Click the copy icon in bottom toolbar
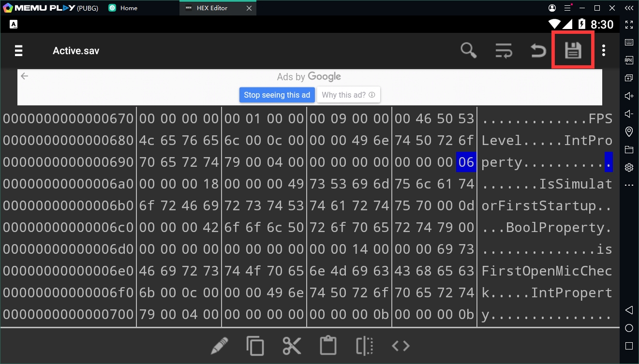Viewport: 639px width, 364px height. click(255, 346)
